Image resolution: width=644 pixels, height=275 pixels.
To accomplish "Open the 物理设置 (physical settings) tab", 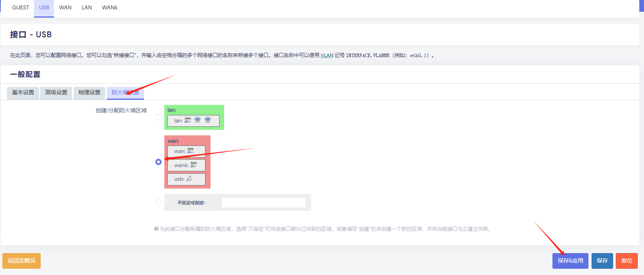I will pos(89,93).
